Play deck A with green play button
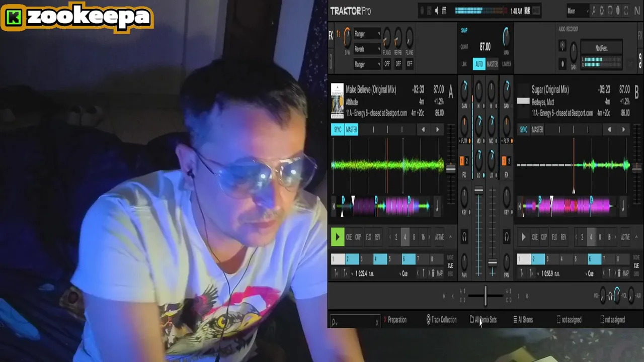This screenshot has width=644, height=362. click(x=338, y=237)
